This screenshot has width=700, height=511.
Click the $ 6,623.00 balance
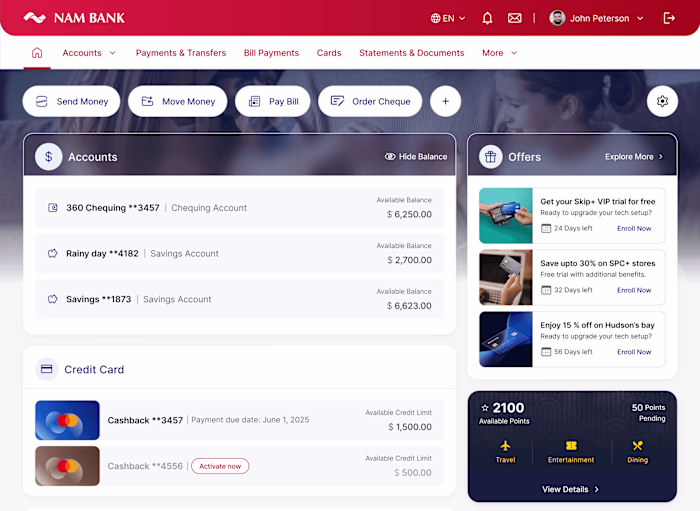coord(409,306)
